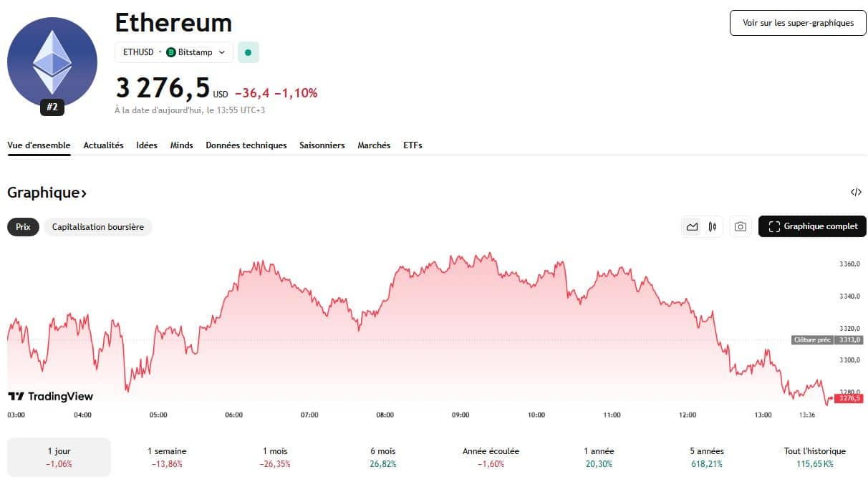868x487 pixels.
Task: Select the 6 mois performance period
Action: click(x=383, y=457)
